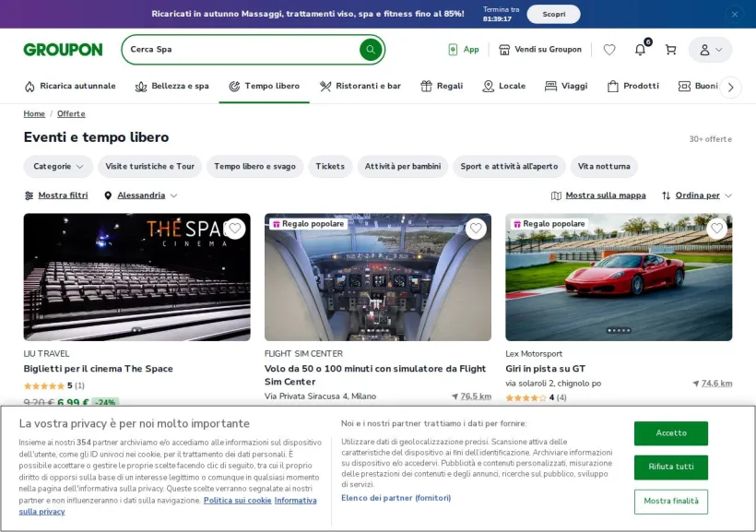Accept cookies with Accetto button
Screen dimensions: 756x532
click(x=670, y=433)
